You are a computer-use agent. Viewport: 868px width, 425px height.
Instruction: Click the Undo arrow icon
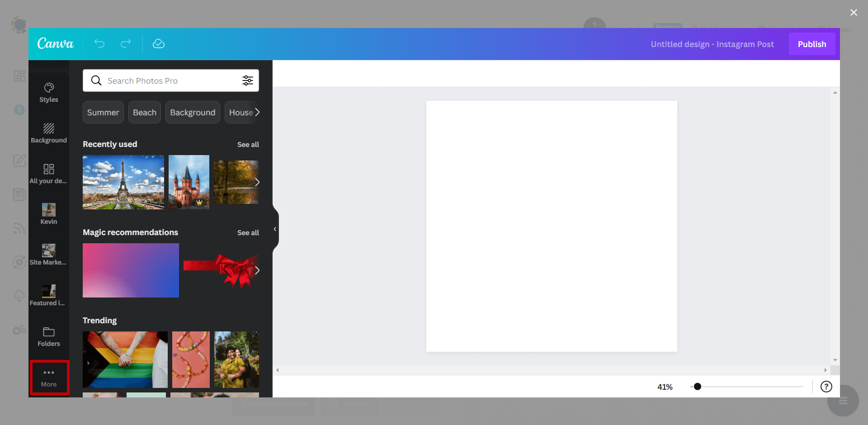(x=99, y=44)
